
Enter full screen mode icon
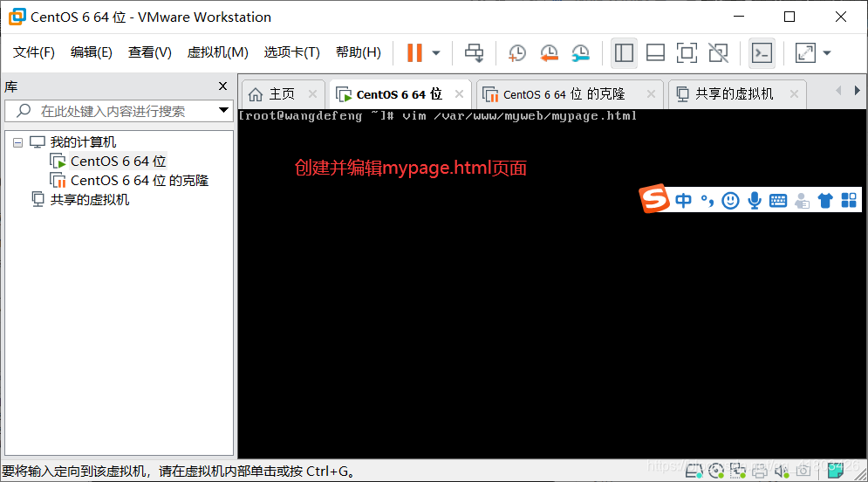[x=687, y=53]
